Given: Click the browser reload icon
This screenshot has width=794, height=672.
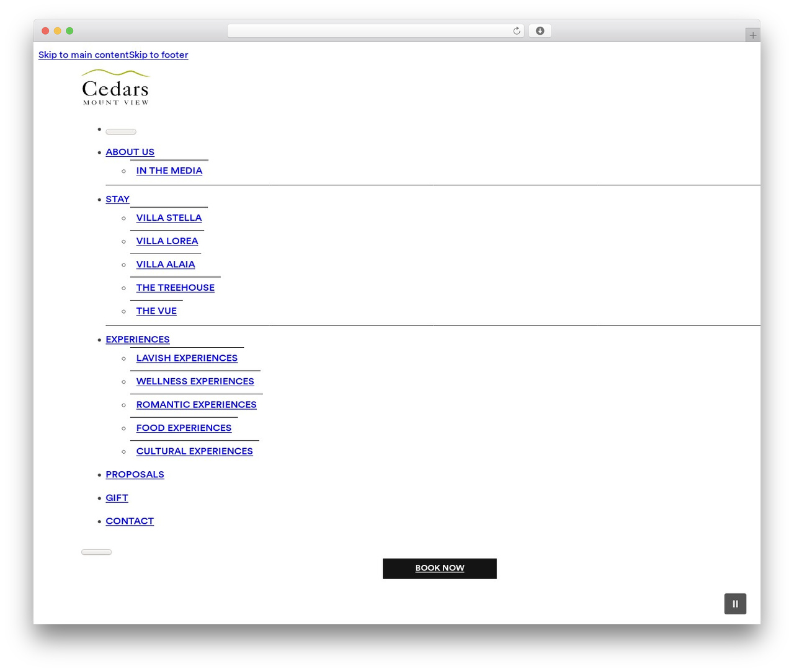Looking at the screenshot, I should click(517, 31).
